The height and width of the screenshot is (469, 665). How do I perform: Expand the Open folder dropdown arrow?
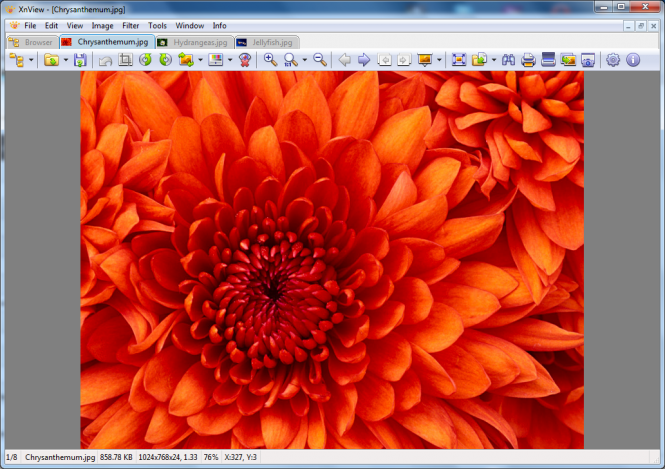pos(66,60)
